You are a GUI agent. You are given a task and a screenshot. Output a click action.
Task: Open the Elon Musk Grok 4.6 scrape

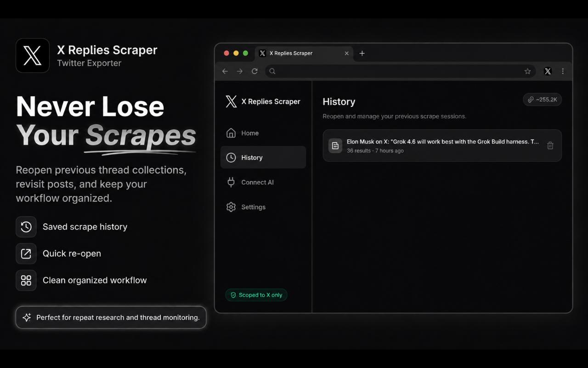point(442,145)
